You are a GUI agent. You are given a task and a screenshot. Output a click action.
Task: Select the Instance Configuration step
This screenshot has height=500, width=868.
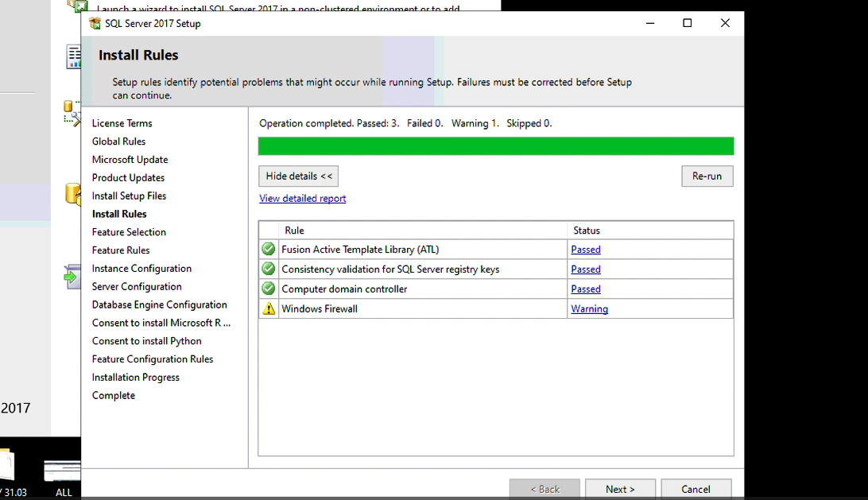tap(141, 269)
